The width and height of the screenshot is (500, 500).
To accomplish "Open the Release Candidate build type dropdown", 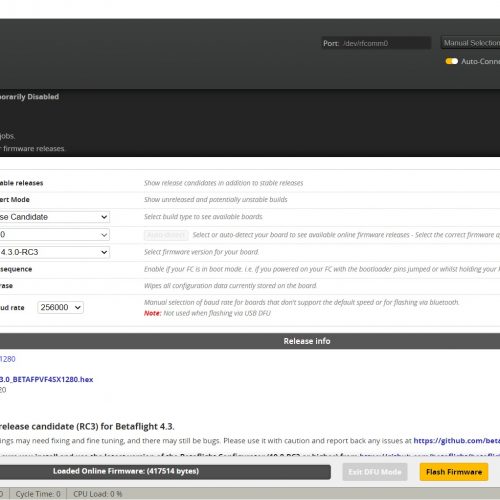I will [54, 217].
